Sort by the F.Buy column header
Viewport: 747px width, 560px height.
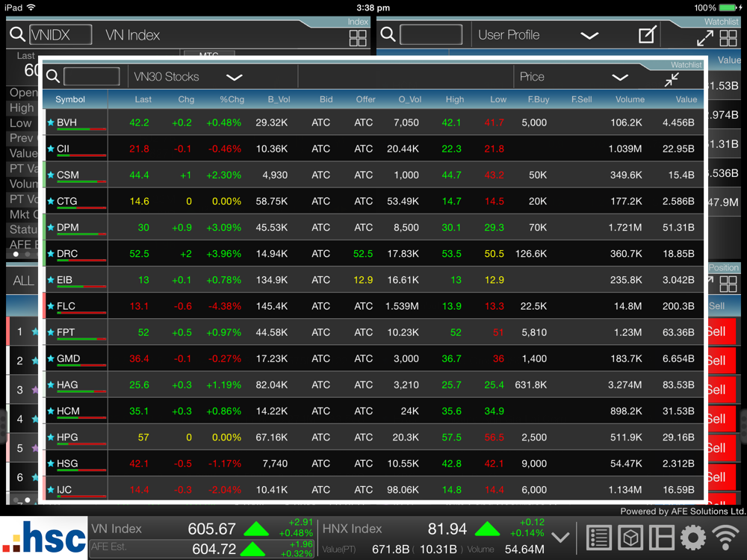click(x=539, y=99)
